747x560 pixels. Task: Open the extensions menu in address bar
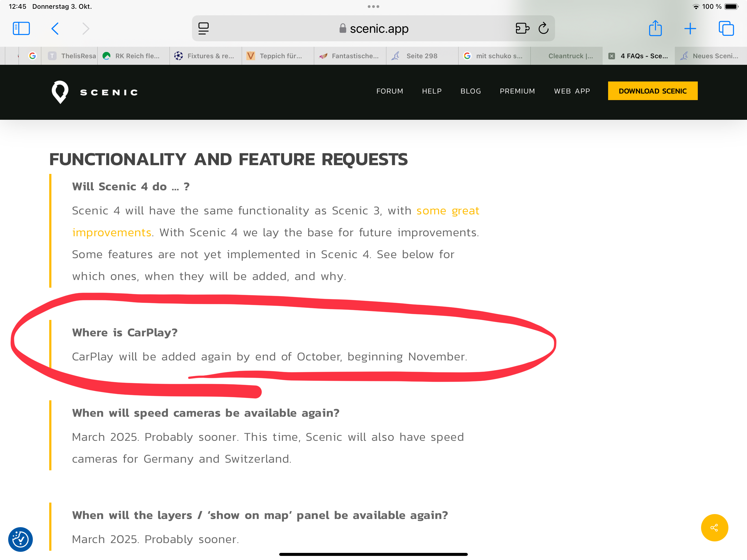pyautogui.click(x=522, y=28)
